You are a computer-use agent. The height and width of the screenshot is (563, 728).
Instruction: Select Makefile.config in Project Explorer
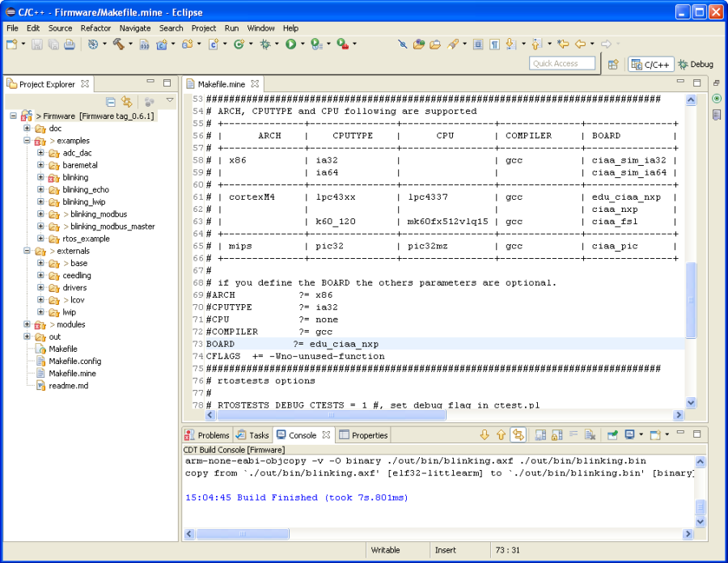click(x=74, y=361)
